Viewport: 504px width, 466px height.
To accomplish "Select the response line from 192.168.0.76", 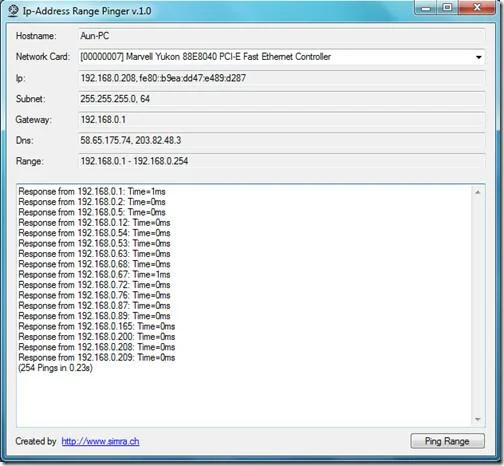I will tap(94, 295).
